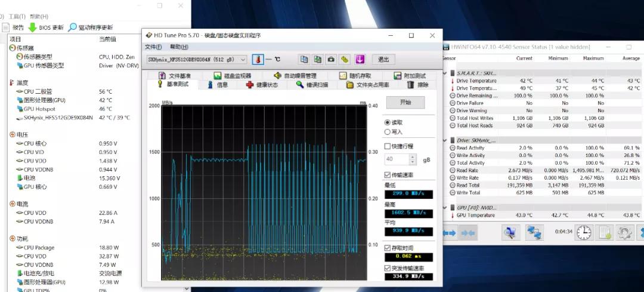644x292 pixels.
Task: Click the first copy-to-clipboard icon in HD Tune
Action: click(304, 59)
